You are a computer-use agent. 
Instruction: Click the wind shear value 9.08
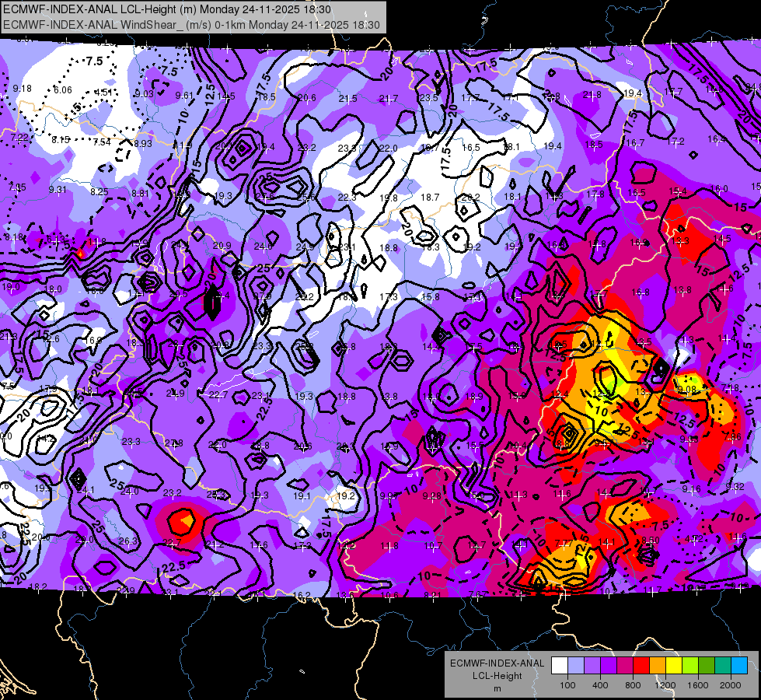pos(686,390)
